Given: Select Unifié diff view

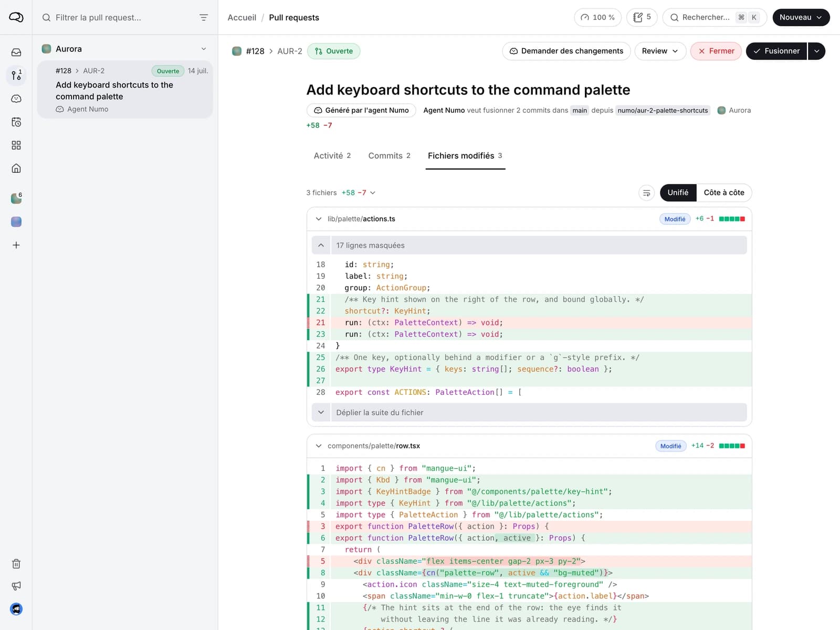Looking at the screenshot, I should click(x=678, y=193).
